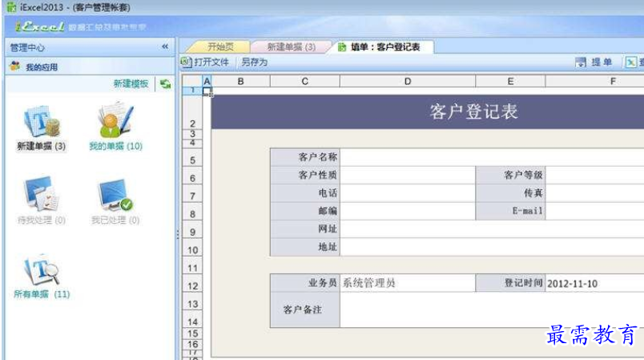The width and height of the screenshot is (644, 360).
Task: Click the 业务员 label cell
Action: 304,283
